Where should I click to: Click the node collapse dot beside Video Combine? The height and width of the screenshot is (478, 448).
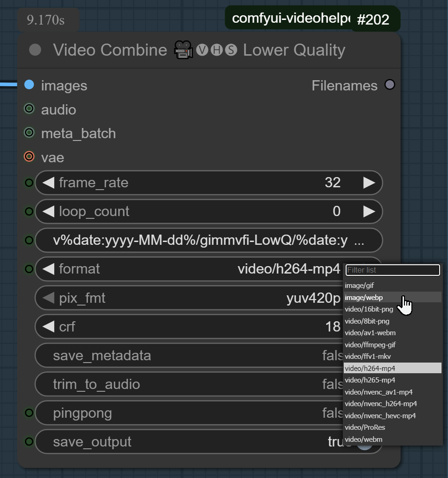35,50
